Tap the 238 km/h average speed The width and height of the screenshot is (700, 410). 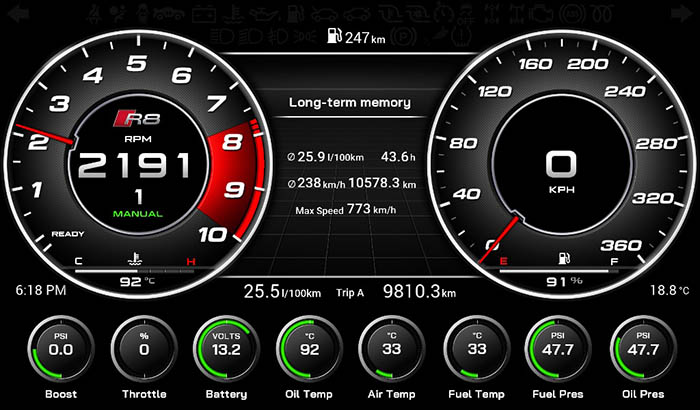tap(317, 183)
